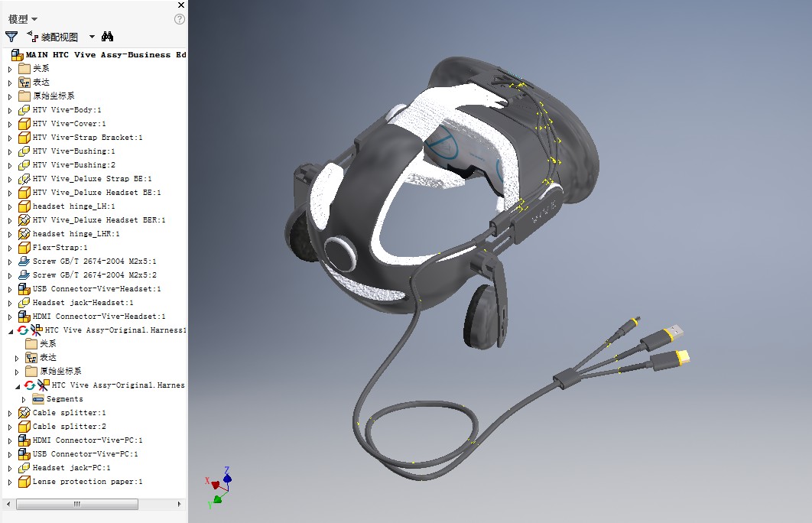Select the MAIN HTC Vive Assy root
The height and width of the screenshot is (523, 812).
click(106, 55)
